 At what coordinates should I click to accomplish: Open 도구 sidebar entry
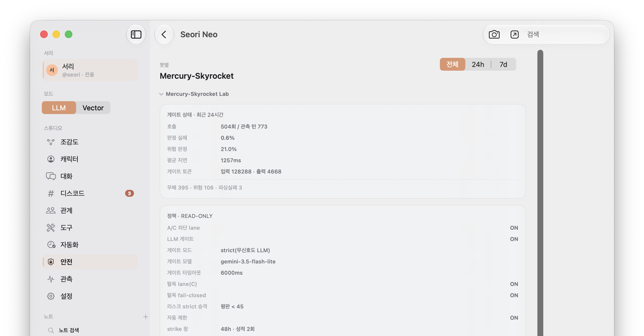pyautogui.click(x=90, y=228)
